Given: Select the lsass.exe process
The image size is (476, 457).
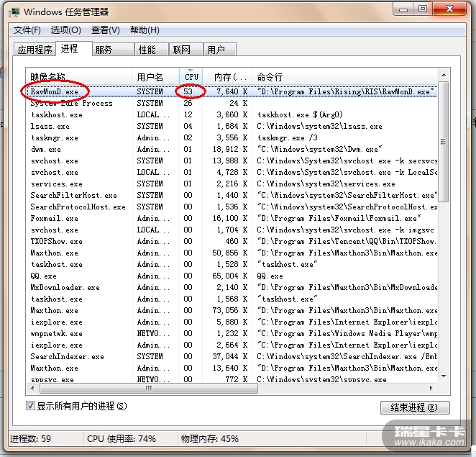Looking at the screenshot, I should pyautogui.click(x=232, y=126).
